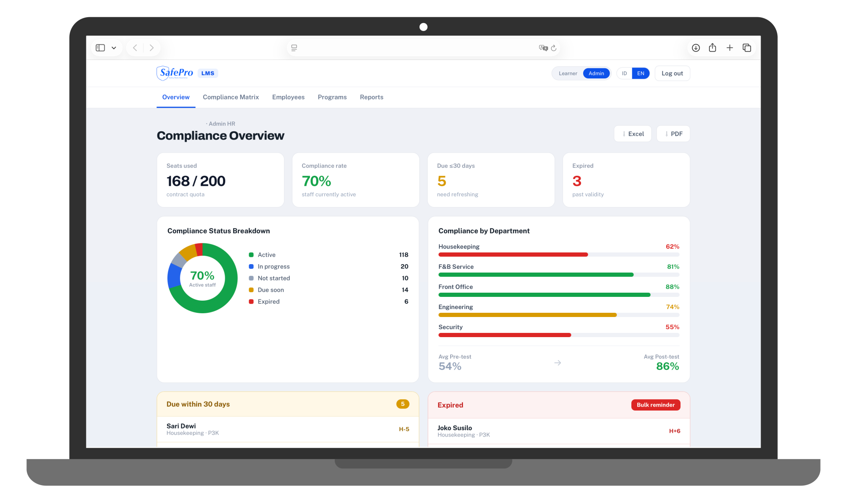Open the Overview tab
Viewport: 847px width, 504px height.
(176, 97)
